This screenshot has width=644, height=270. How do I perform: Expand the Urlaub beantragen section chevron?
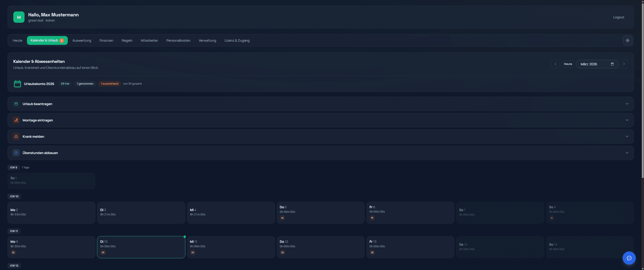click(x=627, y=104)
